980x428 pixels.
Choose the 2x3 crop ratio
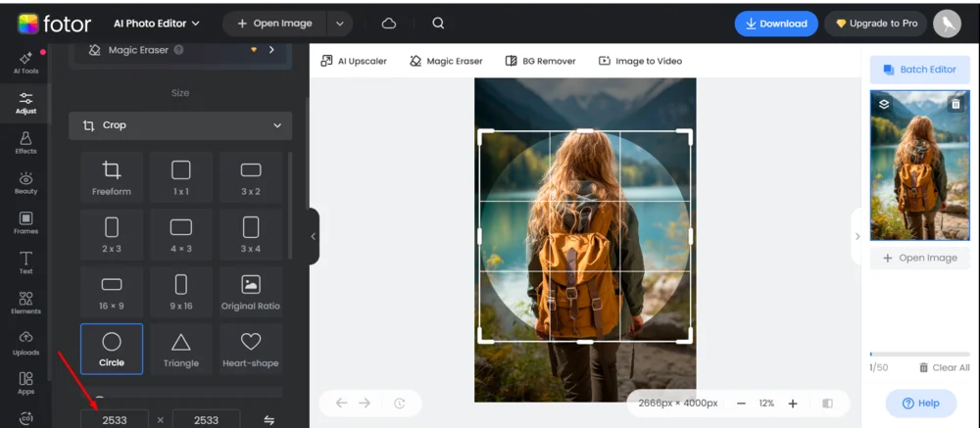(x=112, y=234)
